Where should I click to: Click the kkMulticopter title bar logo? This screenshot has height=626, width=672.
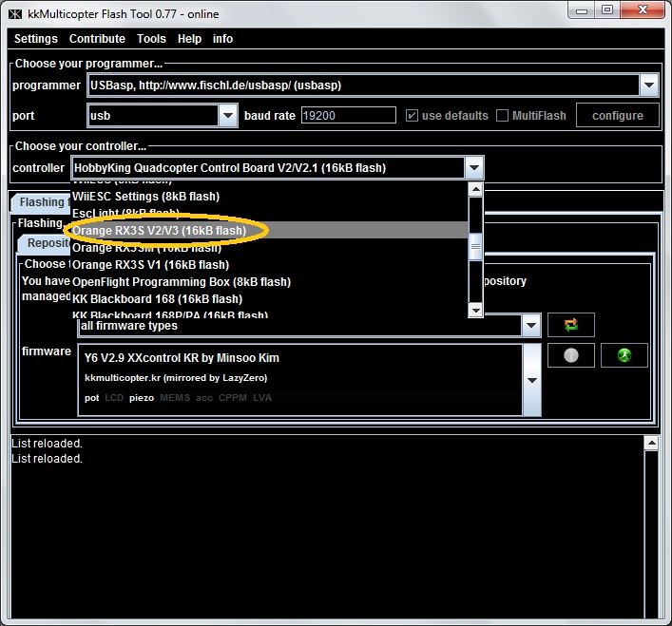pos(15,14)
